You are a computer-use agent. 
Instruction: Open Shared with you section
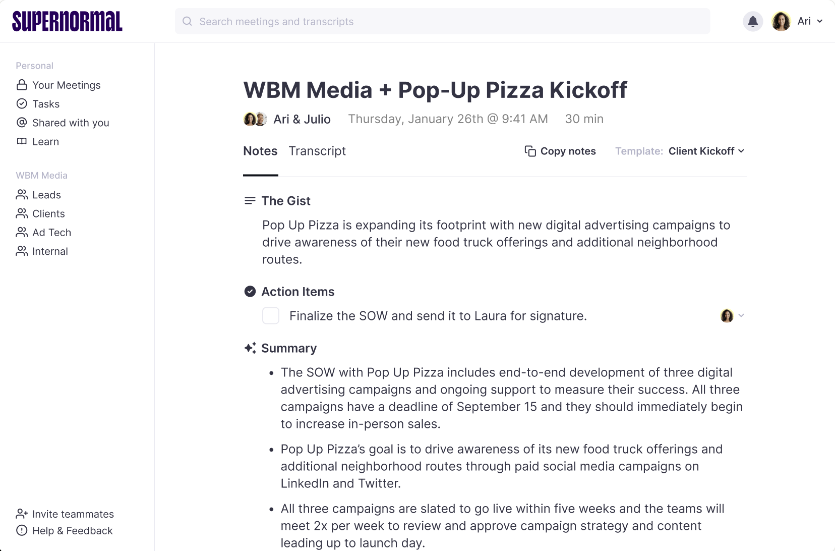tap(70, 123)
